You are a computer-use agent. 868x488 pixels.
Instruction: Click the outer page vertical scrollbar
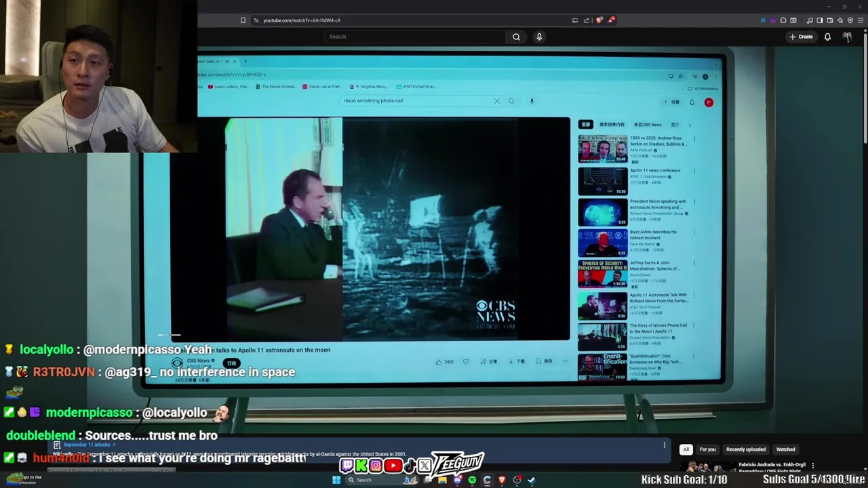coord(865,88)
